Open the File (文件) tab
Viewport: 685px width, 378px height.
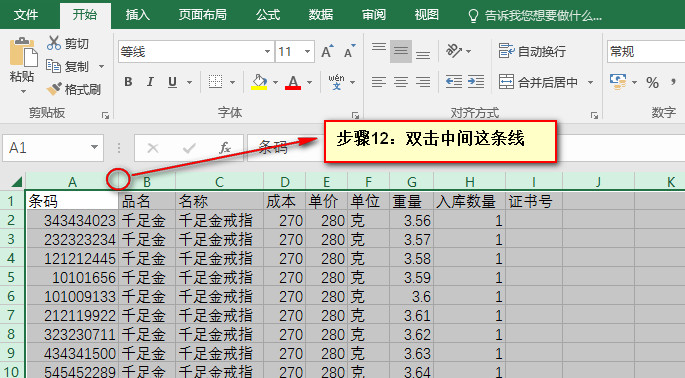pos(26,15)
